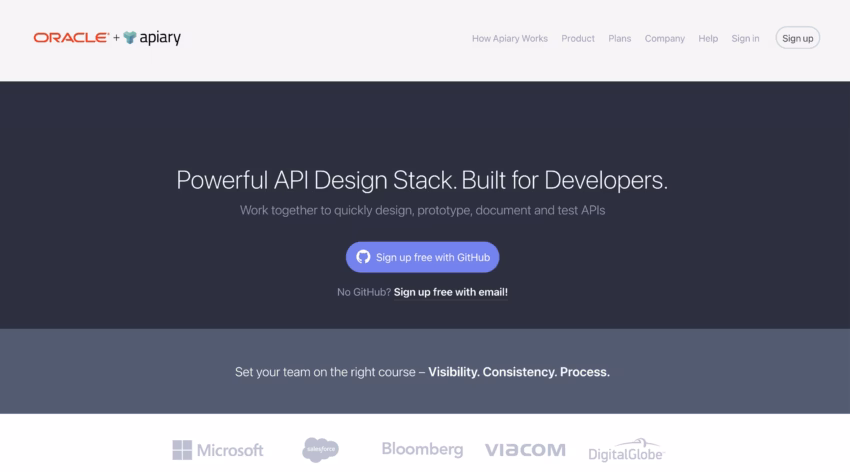Screen dimensions: 850x472
Task: Click Sign in in the header
Action: 745,39
